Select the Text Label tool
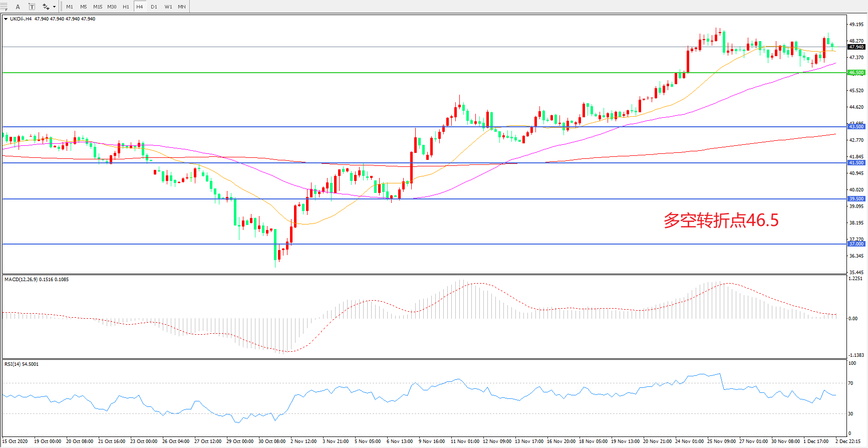Viewport: 868px width, 448px height. click(x=32, y=7)
